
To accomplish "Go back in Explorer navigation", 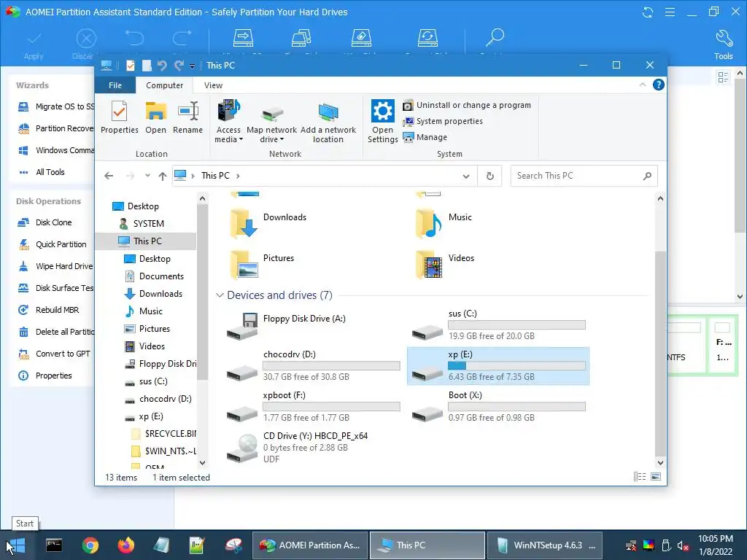I will [109, 176].
